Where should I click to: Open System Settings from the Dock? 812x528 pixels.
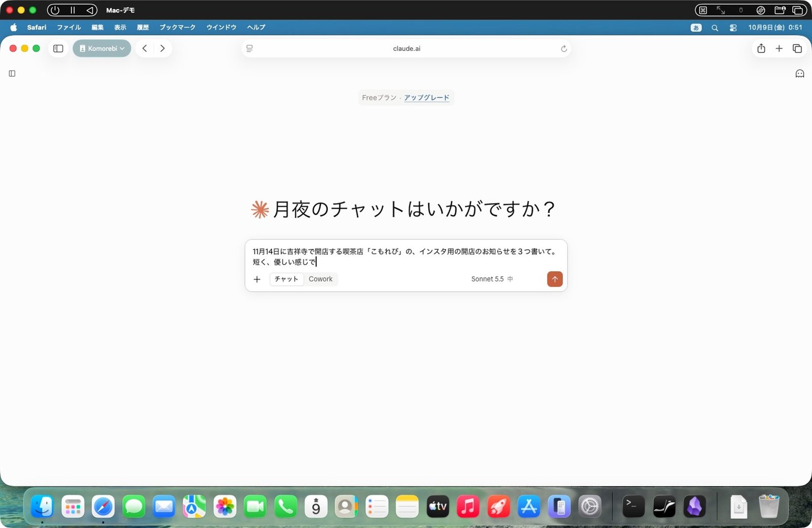click(590, 507)
